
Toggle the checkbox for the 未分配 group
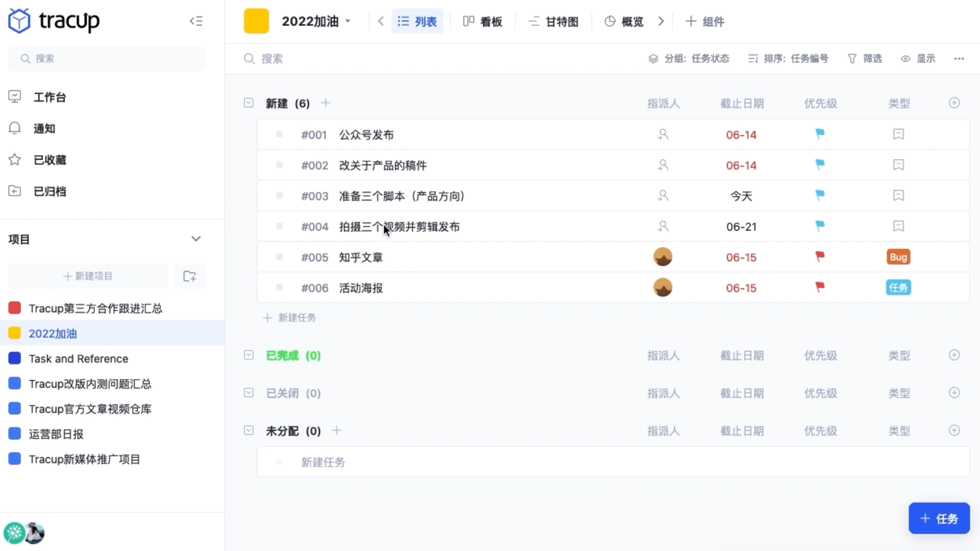pos(249,431)
